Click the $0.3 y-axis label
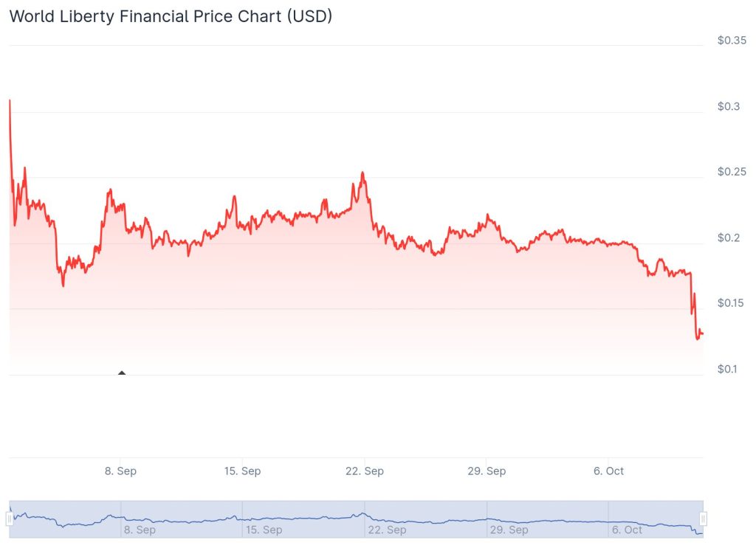This screenshot has height=551, width=756. pos(729,106)
